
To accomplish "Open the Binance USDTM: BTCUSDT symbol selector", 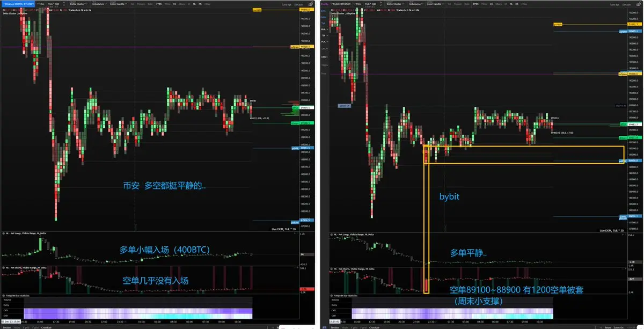I will (x=18, y=4).
